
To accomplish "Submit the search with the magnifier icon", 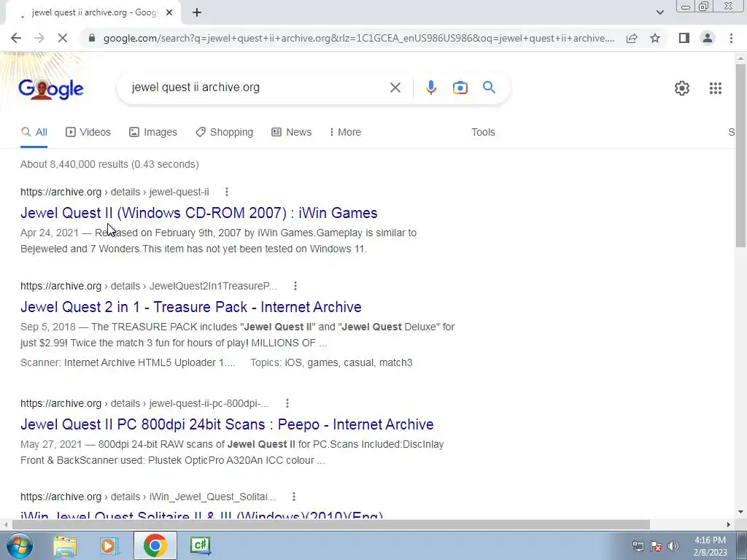I will pos(489,87).
